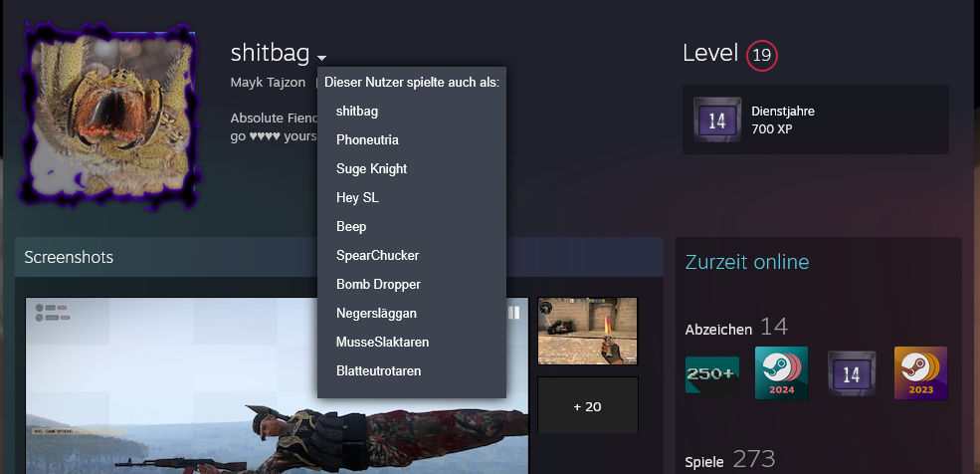This screenshot has width=980, height=474.
Task: Select the Phoneutria alias entry
Action: (x=367, y=140)
